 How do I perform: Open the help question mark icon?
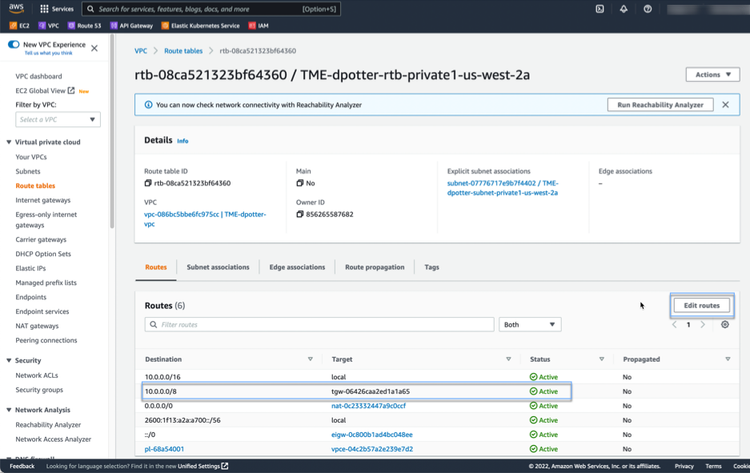tap(648, 9)
